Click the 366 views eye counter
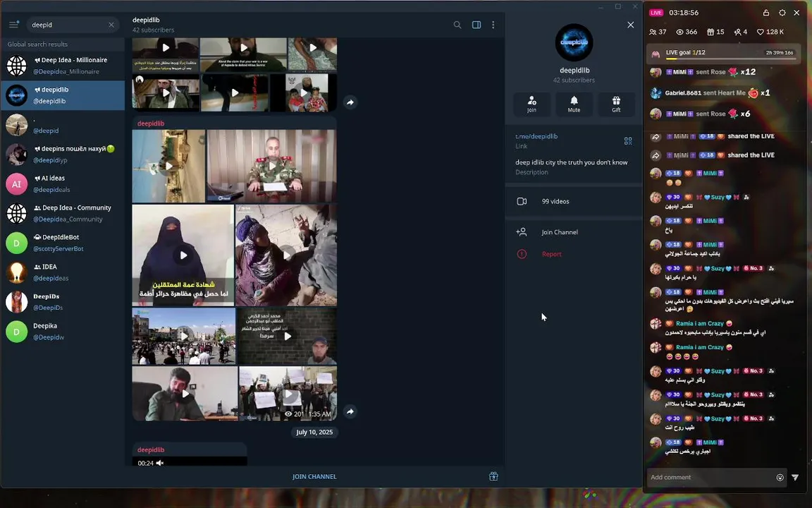This screenshot has height=508, width=812. pos(687,32)
